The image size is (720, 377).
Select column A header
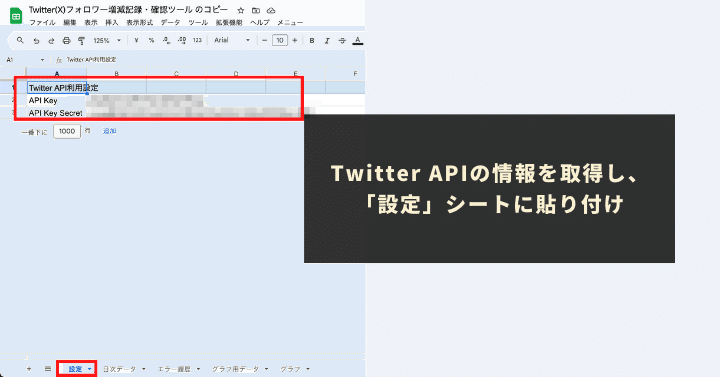[56, 73]
